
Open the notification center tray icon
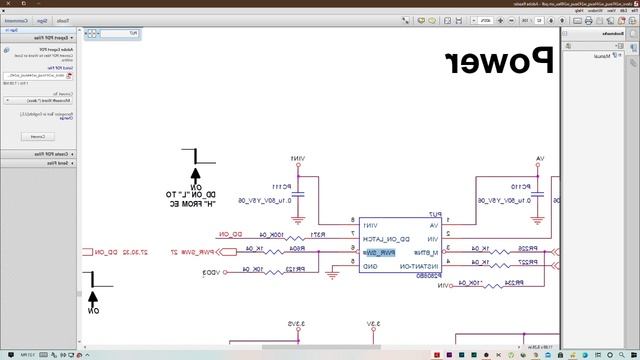[x=11, y=355]
